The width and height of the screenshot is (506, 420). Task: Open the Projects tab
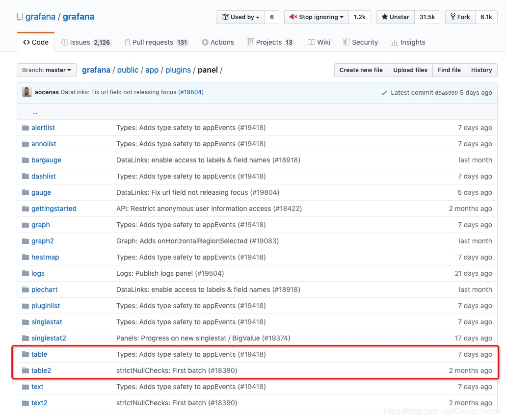pyautogui.click(x=270, y=42)
